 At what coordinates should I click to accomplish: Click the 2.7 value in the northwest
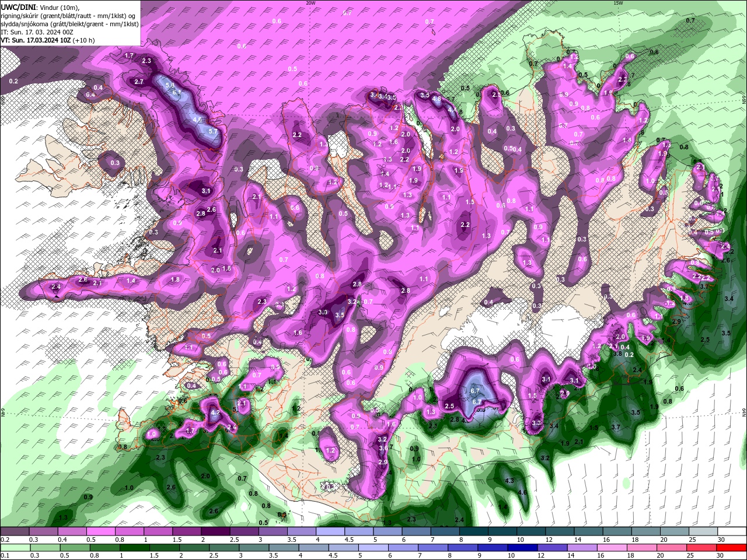pyautogui.click(x=139, y=82)
